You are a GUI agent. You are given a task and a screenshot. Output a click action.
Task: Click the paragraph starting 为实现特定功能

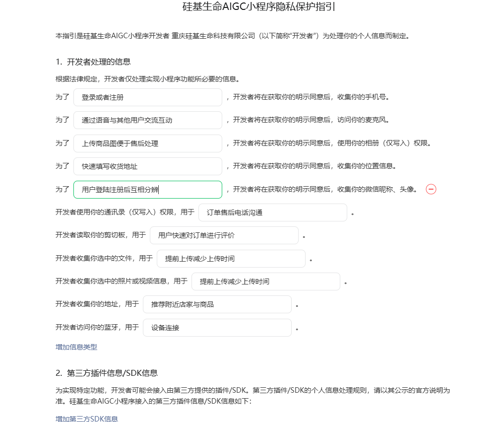point(252,396)
